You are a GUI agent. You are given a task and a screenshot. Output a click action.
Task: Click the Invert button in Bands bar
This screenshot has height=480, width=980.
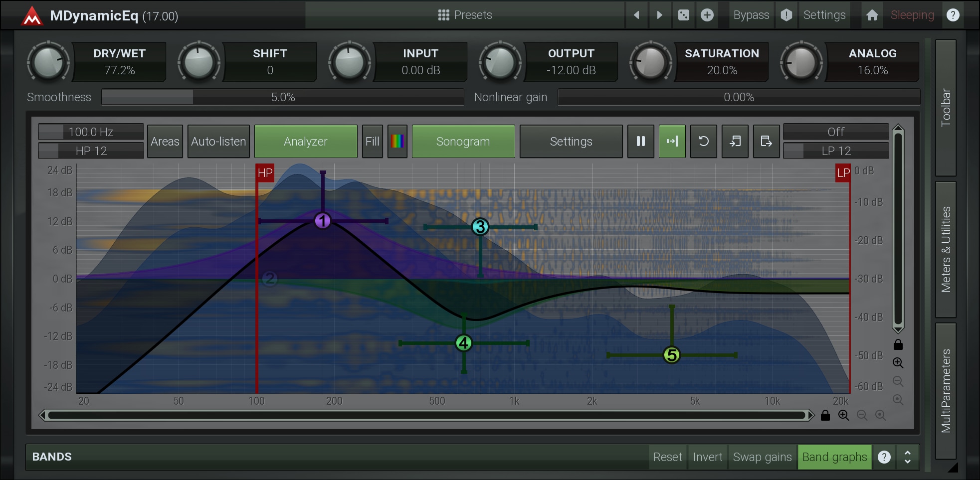707,457
